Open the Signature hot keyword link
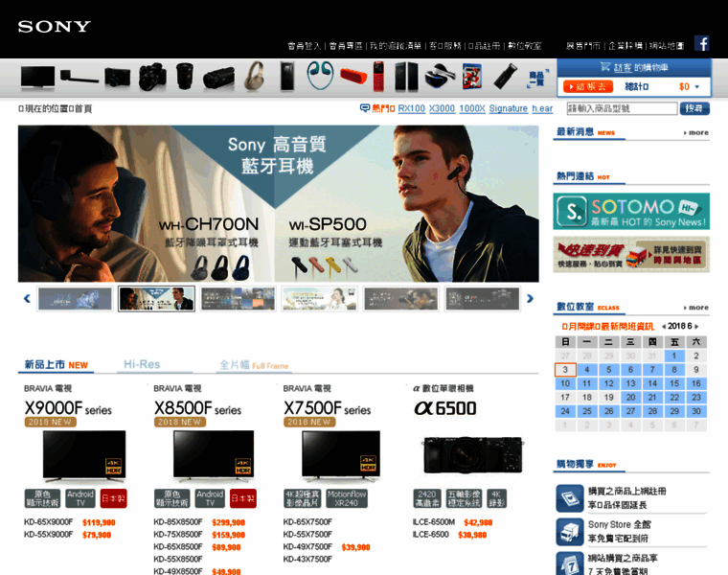The height and width of the screenshot is (575, 728). pos(508,108)
